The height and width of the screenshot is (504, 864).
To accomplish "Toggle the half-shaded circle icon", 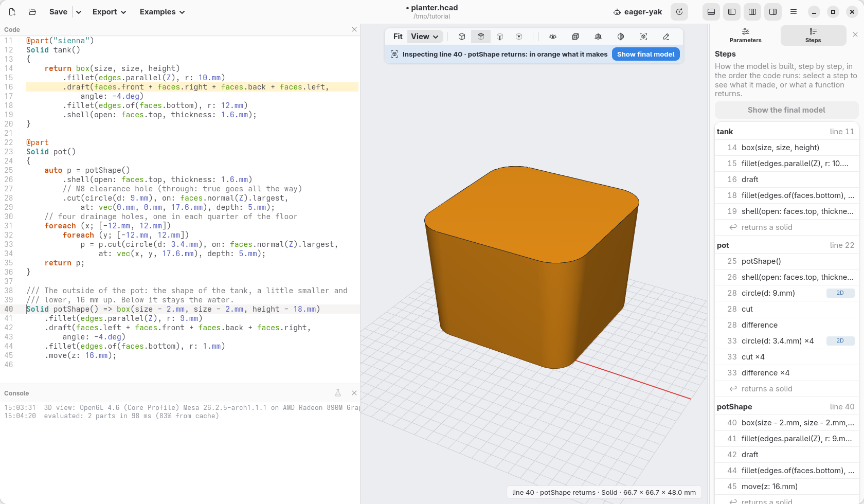I will coord(621,37).
